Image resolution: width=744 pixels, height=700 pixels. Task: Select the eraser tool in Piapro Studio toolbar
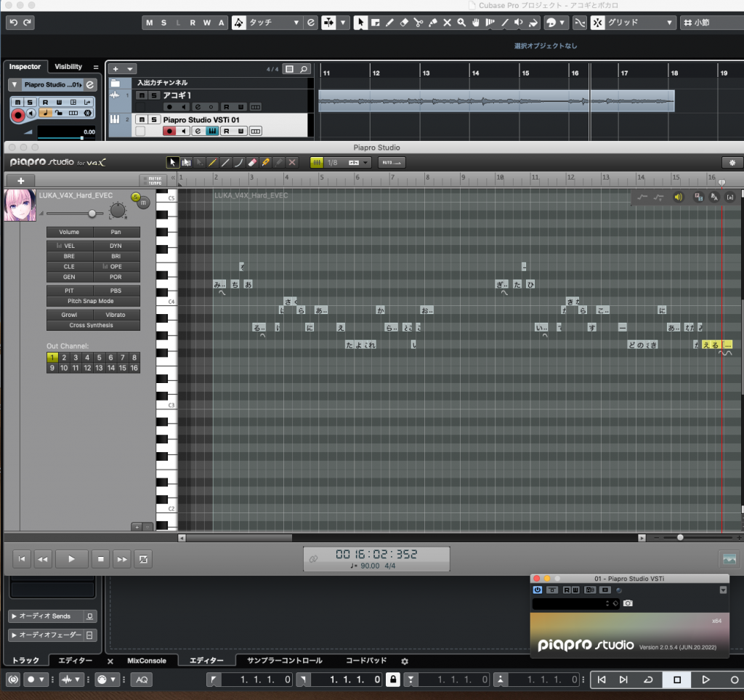click(x=253, y=162)
